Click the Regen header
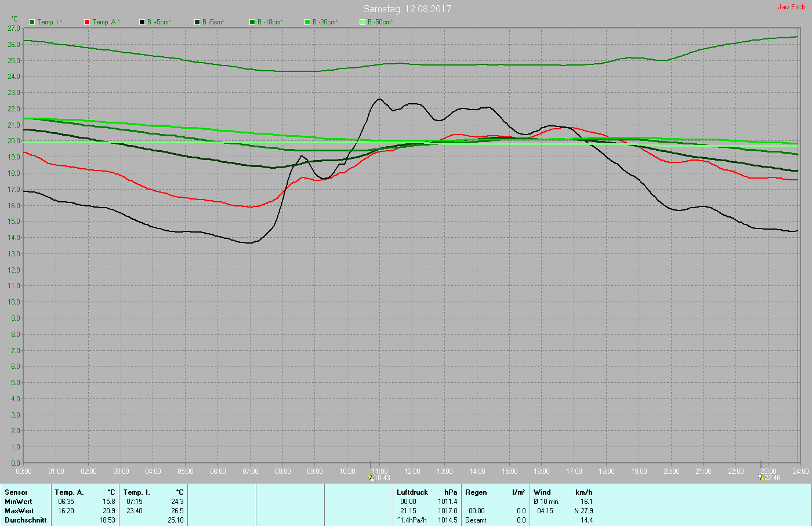 click(476, 492)
